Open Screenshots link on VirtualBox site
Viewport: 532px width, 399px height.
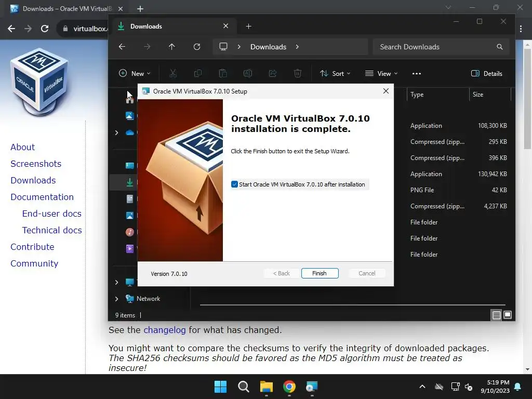pos(36,164)
